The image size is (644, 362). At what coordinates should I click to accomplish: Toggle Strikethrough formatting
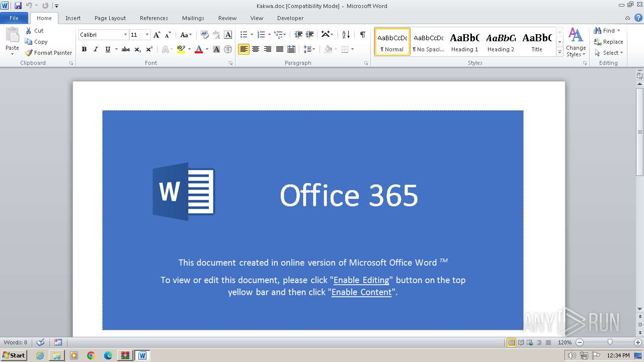coord(126,49)
